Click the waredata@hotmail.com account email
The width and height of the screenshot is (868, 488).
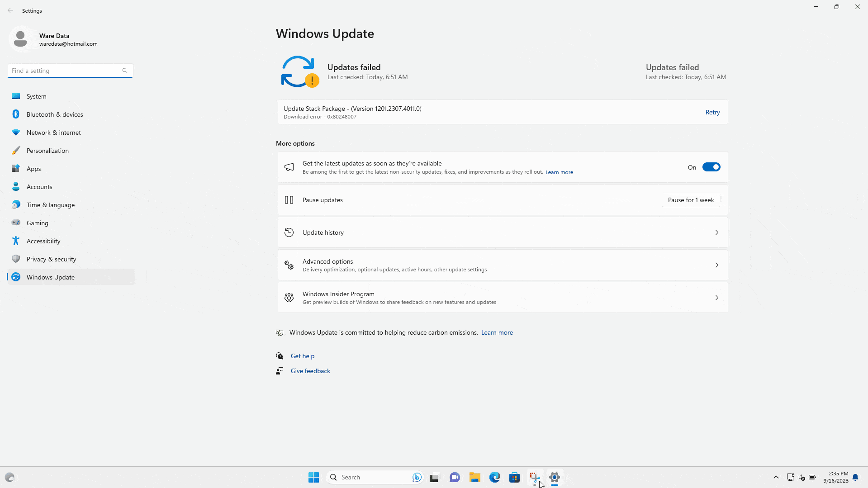(x=68, y=44)
